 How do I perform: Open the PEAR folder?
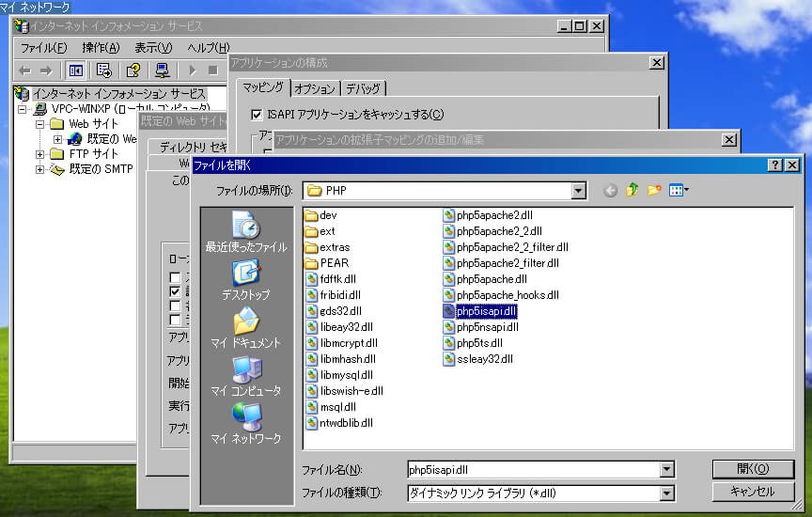(x=334, y=263)
